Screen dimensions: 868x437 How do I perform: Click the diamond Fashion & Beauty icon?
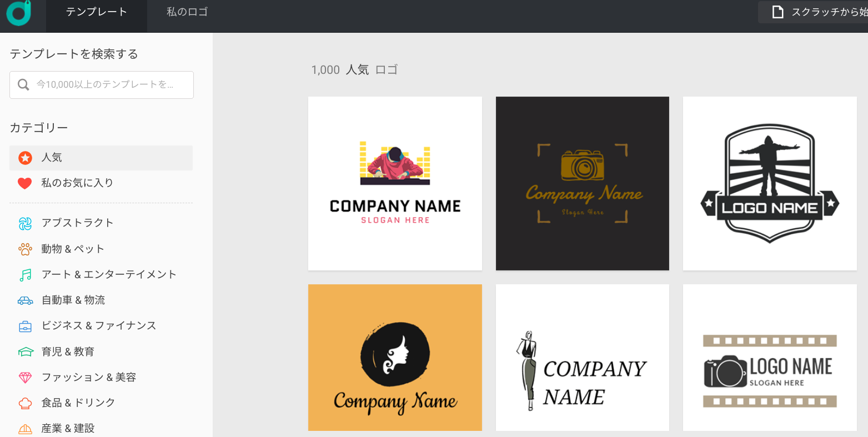coord(25,378)
